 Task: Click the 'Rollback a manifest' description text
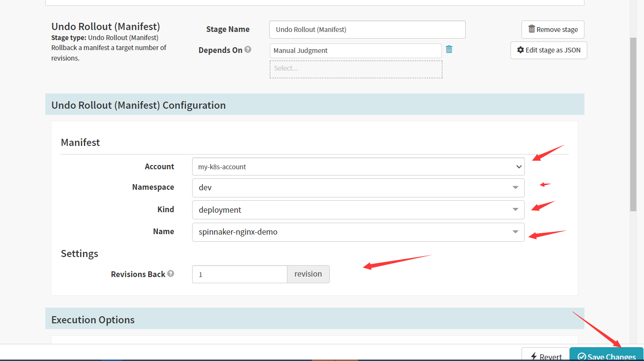[109, 53]
